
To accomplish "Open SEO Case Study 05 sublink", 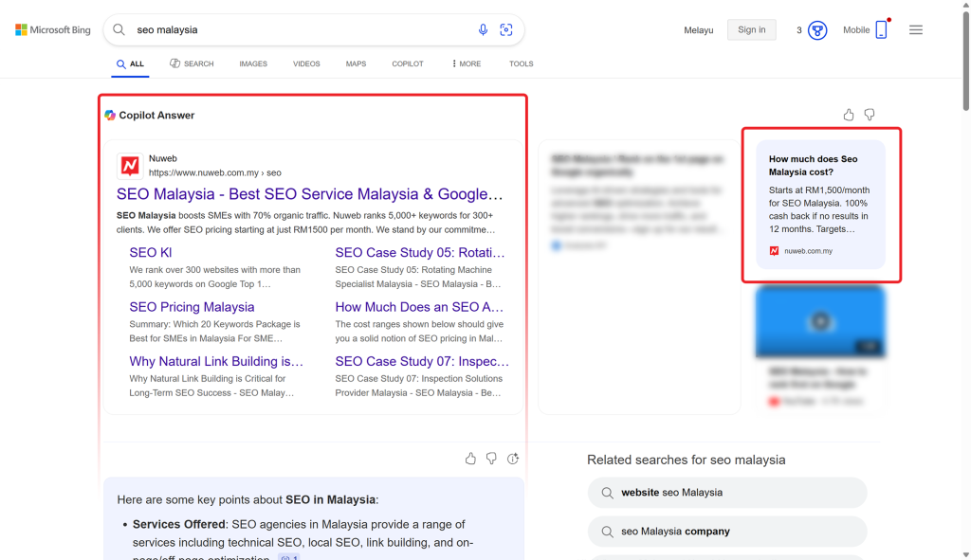I will [420, 252].
